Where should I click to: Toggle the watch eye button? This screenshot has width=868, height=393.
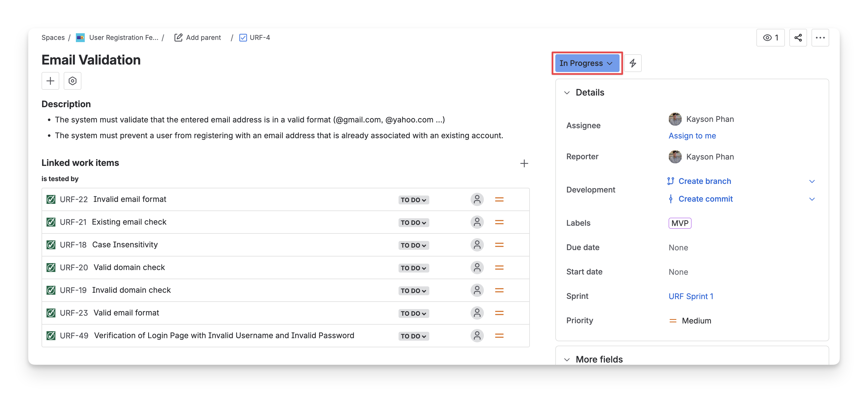click(770, 37)
